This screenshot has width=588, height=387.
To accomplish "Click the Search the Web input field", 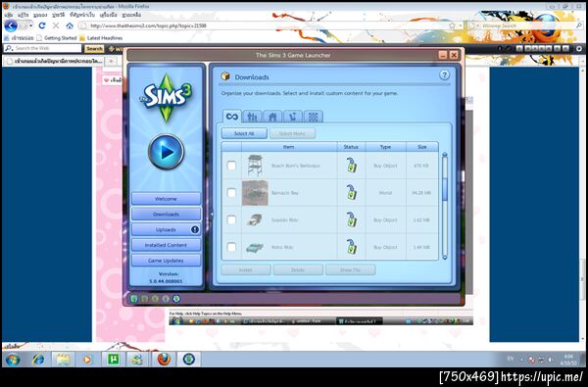I will (x=42, y=48).
